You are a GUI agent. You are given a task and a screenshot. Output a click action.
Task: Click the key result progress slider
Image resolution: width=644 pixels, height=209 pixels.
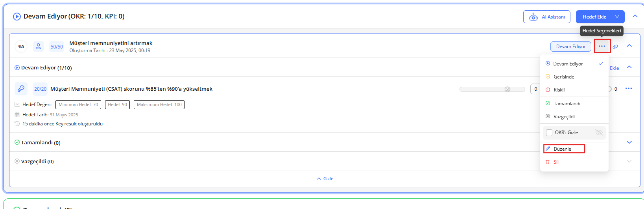click(492, 90)
